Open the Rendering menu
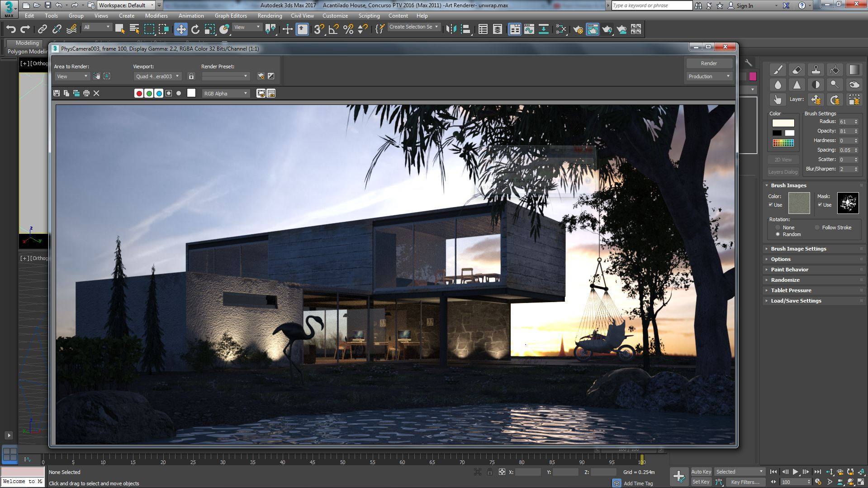 tap(270, 15)
